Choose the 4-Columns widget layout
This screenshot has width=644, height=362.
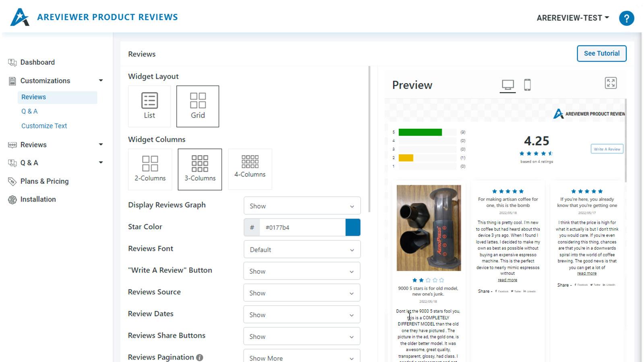pyautogui.click(x=250, y=169)
